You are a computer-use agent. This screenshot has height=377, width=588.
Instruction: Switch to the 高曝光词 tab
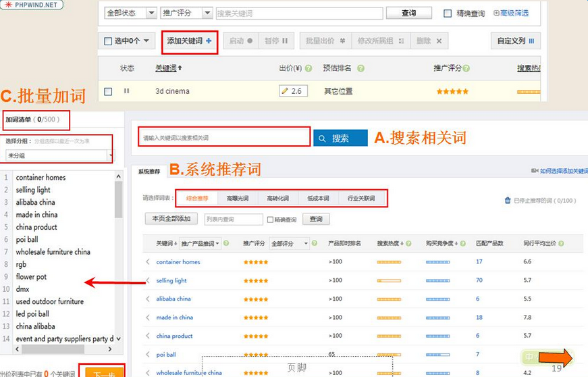(237, 199)
